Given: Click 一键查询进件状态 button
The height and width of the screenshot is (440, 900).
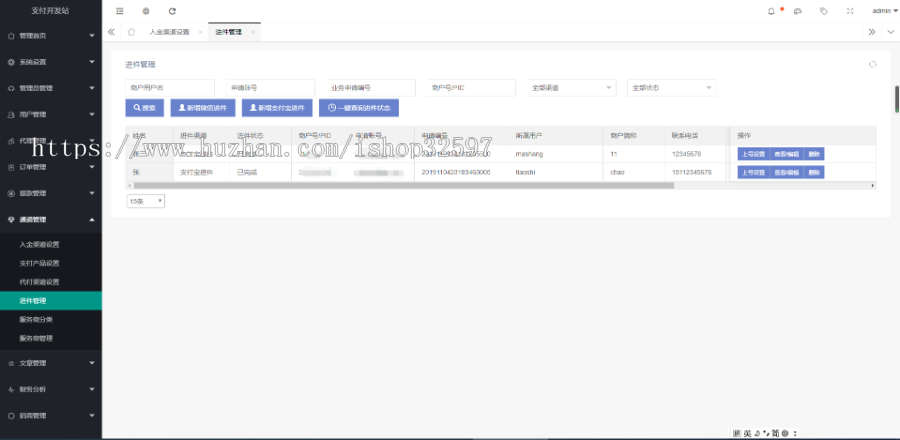Looking at the screenshot, I should (x=359, y=108).
